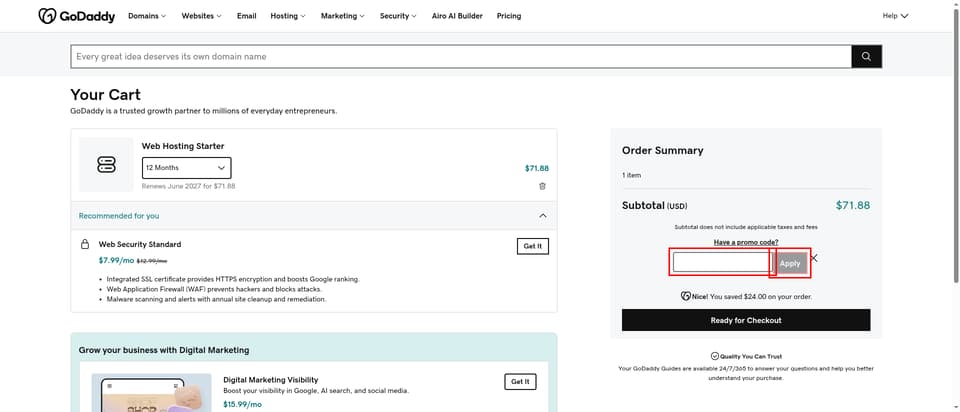
Task: Click the domain search magnifier button
Action: pyautogui.click(x=866, y=56)
